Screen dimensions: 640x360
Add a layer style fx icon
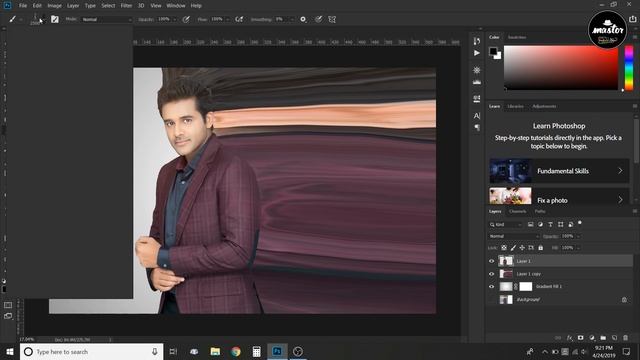coord(570,338)
